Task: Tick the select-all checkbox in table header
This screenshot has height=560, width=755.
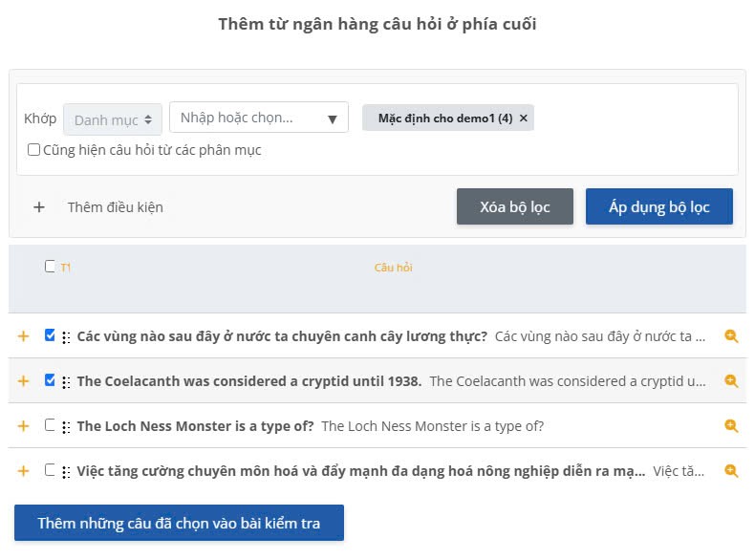Action: [x=50, y=266]
